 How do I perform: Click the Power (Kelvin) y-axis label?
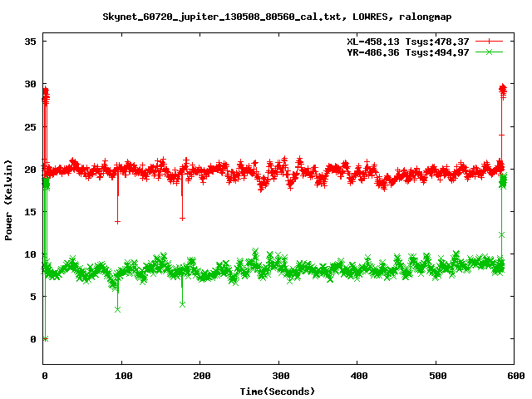pos(8,199)
